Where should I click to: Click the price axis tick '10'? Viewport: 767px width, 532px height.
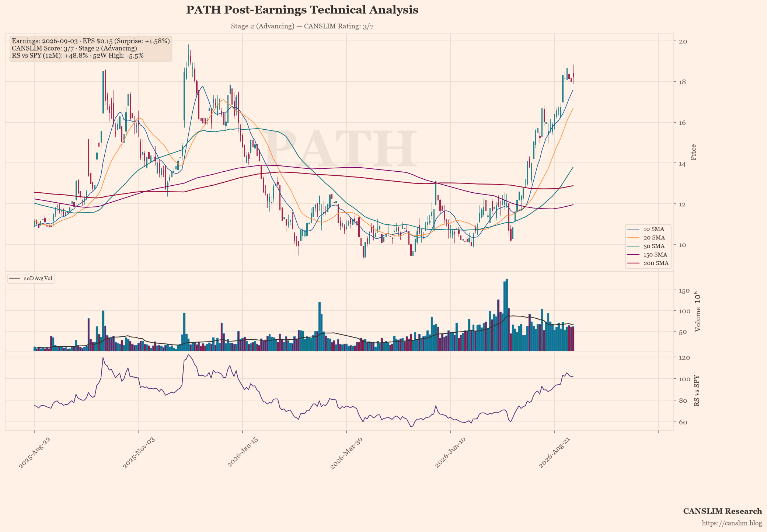coord(683,245)
